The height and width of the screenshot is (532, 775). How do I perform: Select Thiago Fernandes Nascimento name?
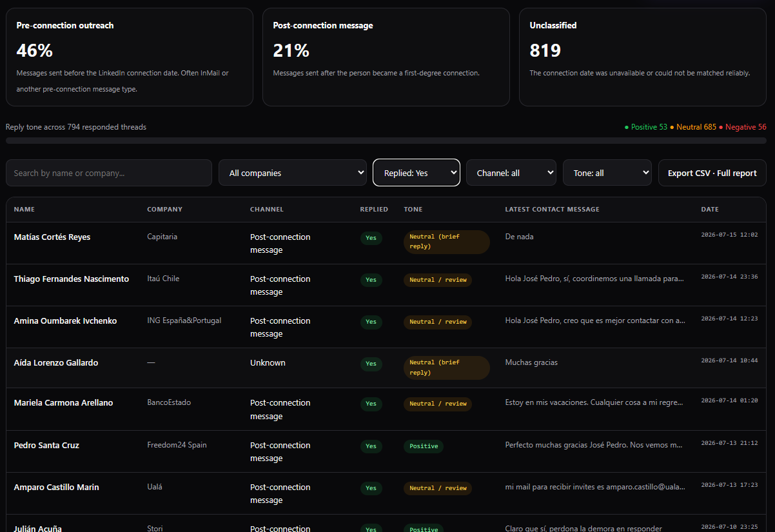[x=72, y=279]
